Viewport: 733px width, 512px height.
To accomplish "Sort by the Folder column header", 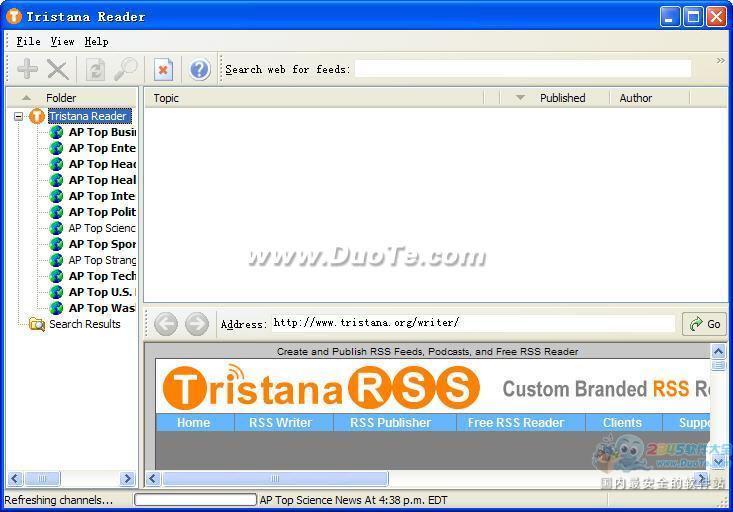I will click(61, 98).
